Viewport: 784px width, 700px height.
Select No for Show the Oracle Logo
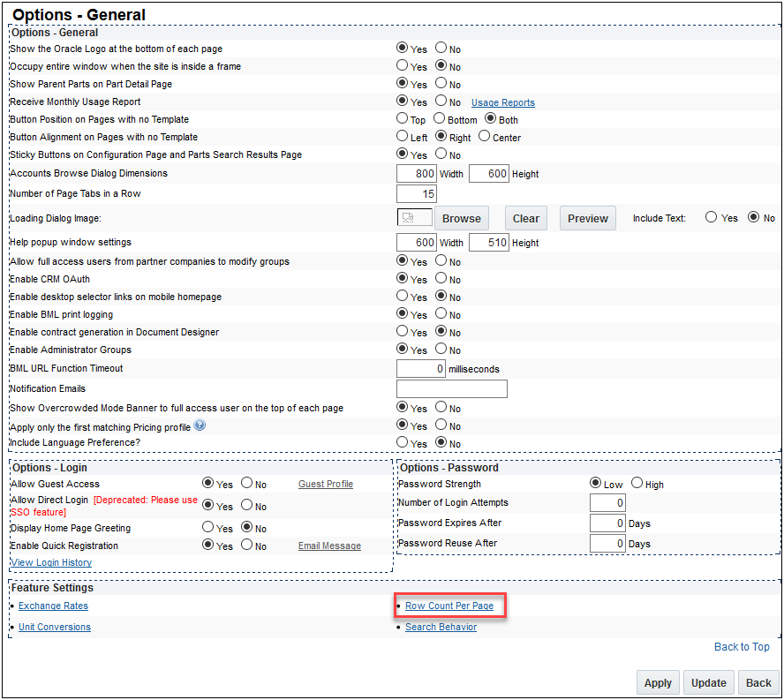coord(441,48)
